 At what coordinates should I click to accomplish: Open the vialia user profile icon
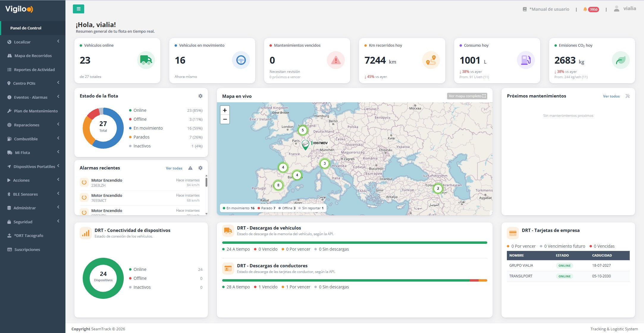[617, 9]
